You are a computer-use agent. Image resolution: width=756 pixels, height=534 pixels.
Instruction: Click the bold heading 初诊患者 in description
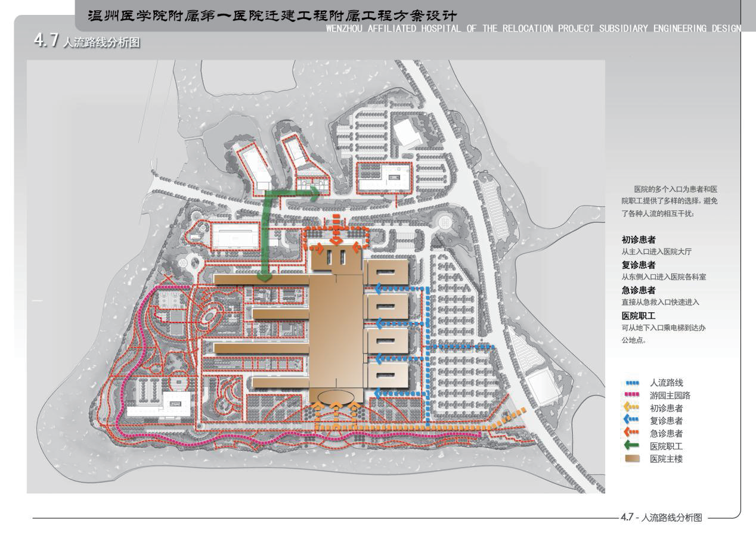coord(639,240)
